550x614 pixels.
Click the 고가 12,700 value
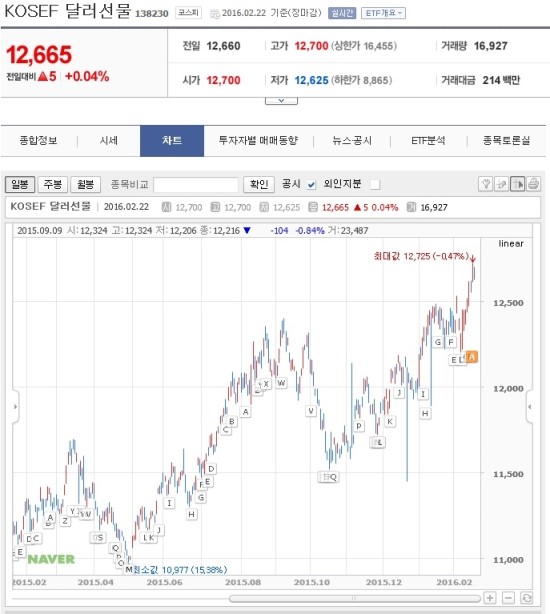coord(311,46)
